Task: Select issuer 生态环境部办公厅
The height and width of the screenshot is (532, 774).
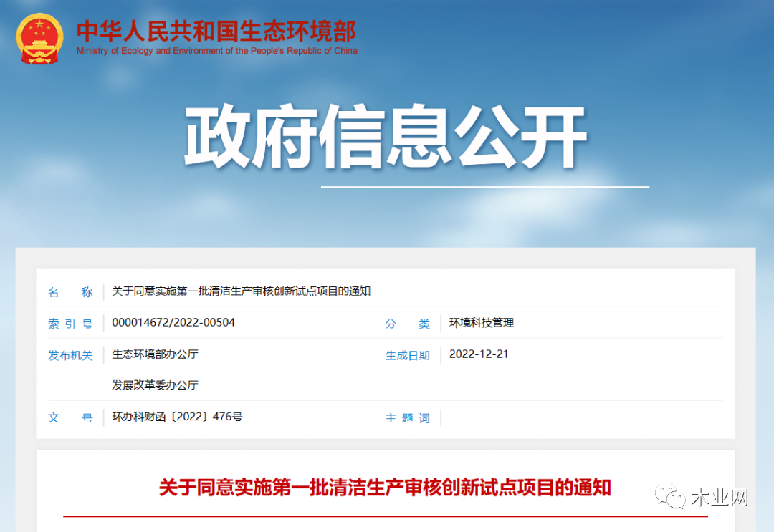Action: 155,354
